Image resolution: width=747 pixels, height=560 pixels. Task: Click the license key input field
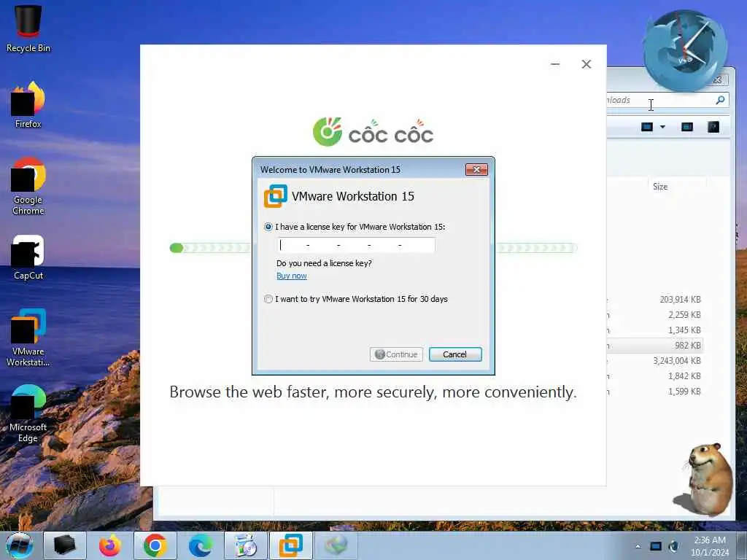[356, 245]
